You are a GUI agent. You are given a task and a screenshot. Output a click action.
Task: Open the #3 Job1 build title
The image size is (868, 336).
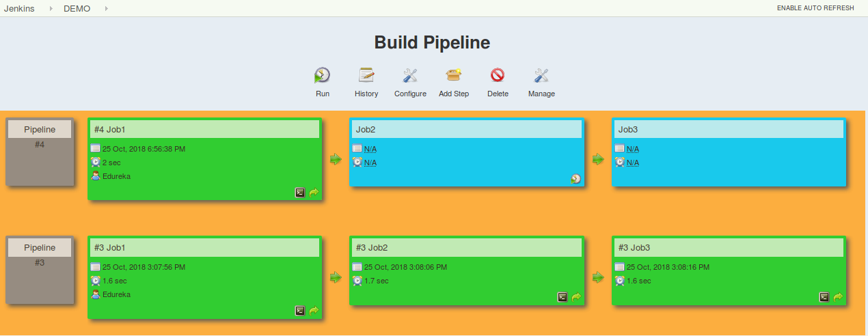[x=110, y=247]
